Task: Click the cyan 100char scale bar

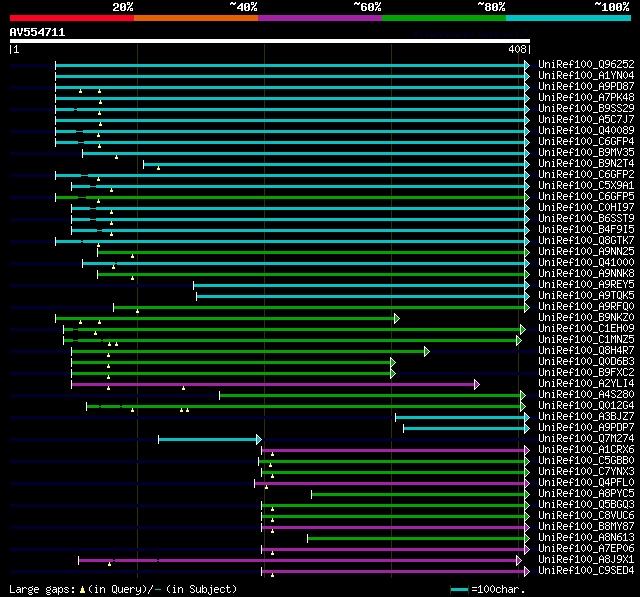Action: pos(459,590)
